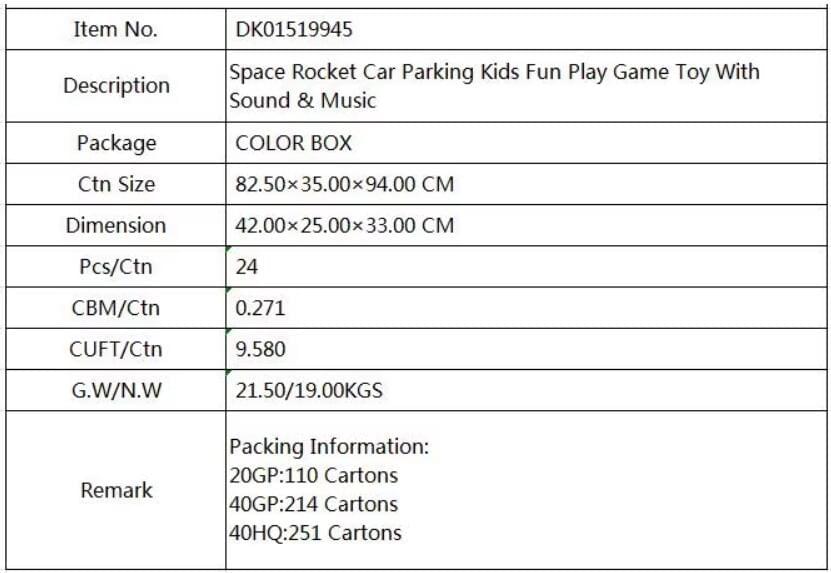Viewport: 831px width, 573px height.
Task: Select the 21.50/19.00KGS weight cell
Action: coord(309,391)
